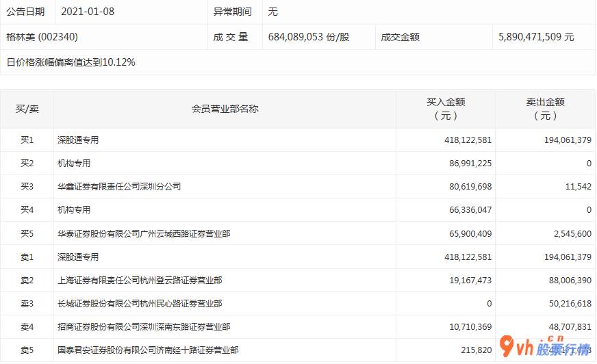The image size is (597, 364).
Task: Click the 卖5 rank cell
Action: click(27, 350)
